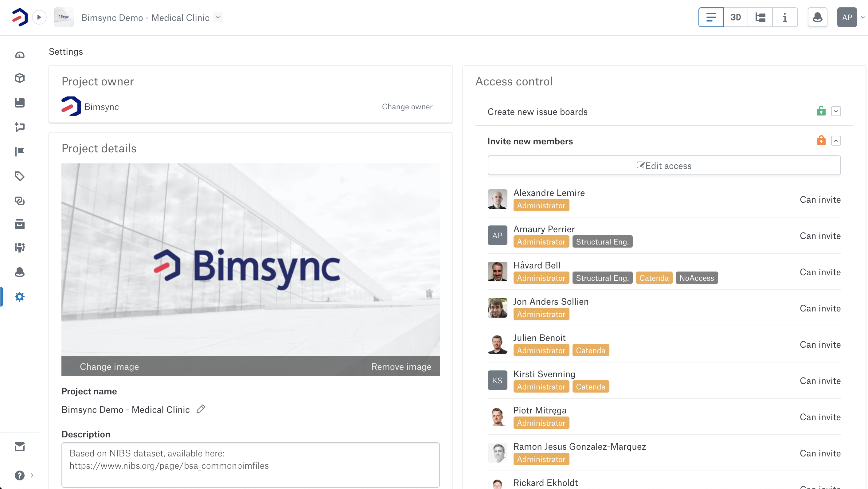868x489 pixels.
Task: Open the models cube icon in sidebar
Action: pyautogui.click(x=20, y=78)
